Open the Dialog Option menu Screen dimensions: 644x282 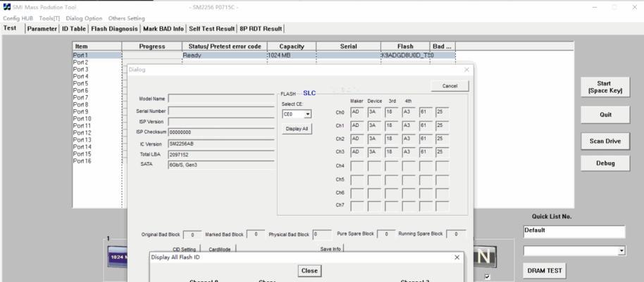84,18
